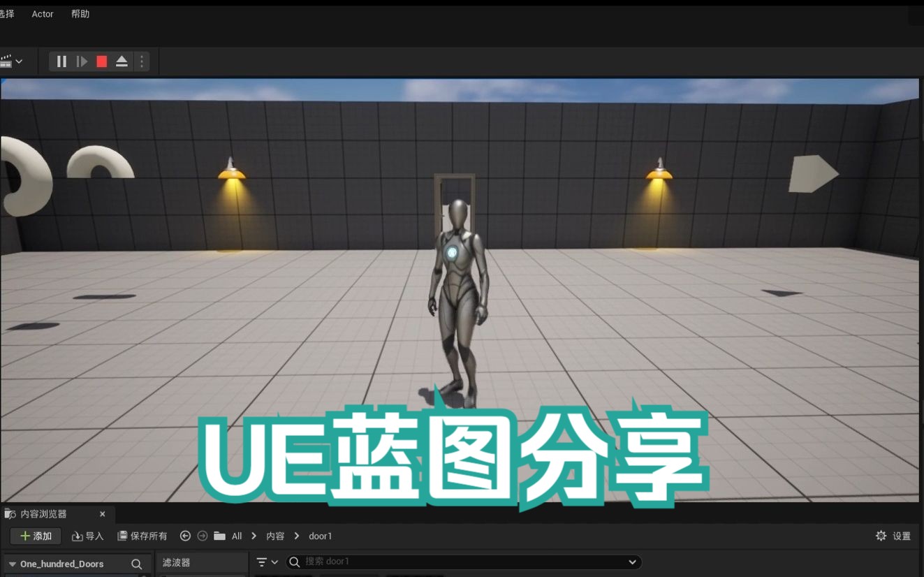Open content browser 设置 settings
The image size is (924, 577).
(893, 536)
